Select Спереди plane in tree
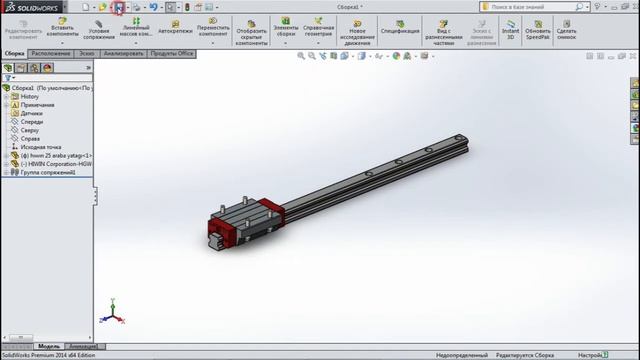Image resolution: width=640 pixels, height=360 pixels. pos(31,122)
